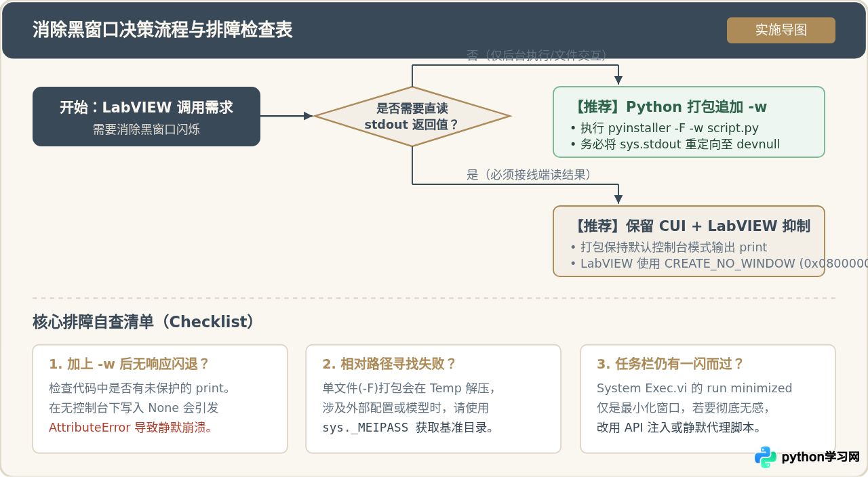Click card title 1. 加上 -w 后无响应闪退？

pyautogui.click(x=130, y=365)
